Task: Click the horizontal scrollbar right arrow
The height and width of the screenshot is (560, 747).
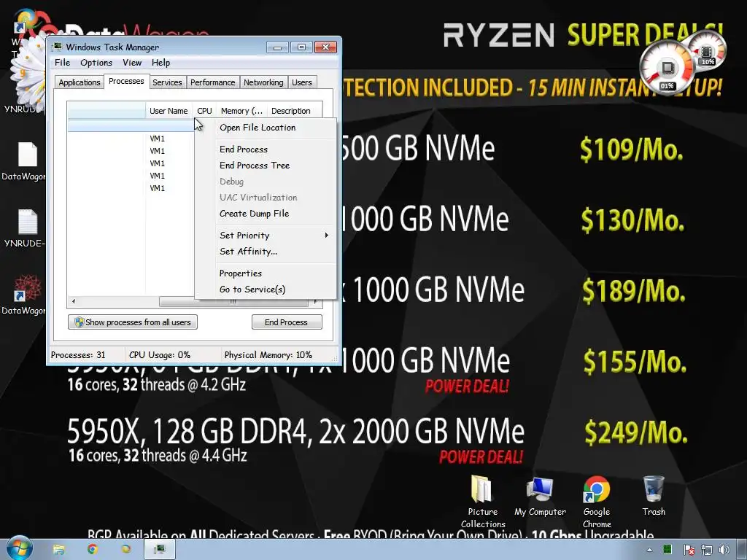Action: (316, 301)
